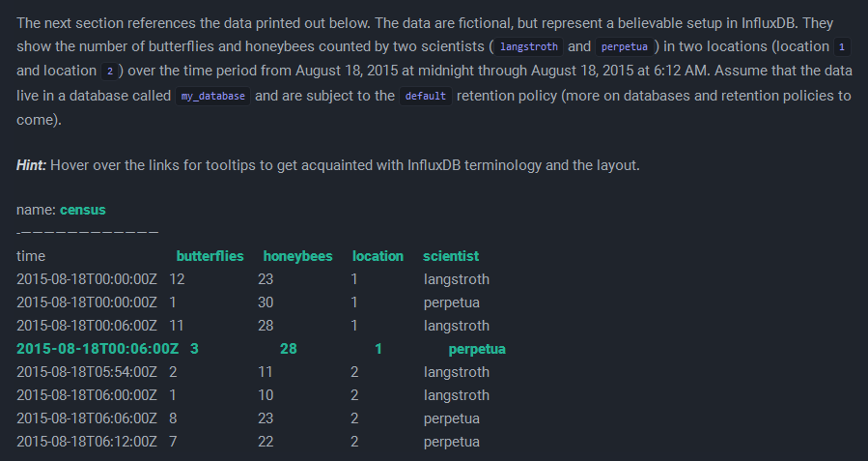868x461 pixels.
Task: Select the default retention policy code tag
Action: pos(425,96)
